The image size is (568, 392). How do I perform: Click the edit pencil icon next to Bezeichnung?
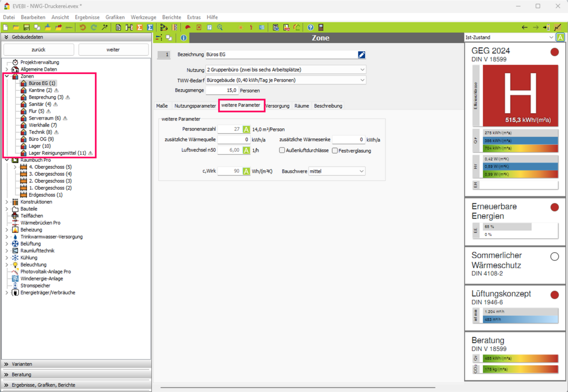coord(362,55)
